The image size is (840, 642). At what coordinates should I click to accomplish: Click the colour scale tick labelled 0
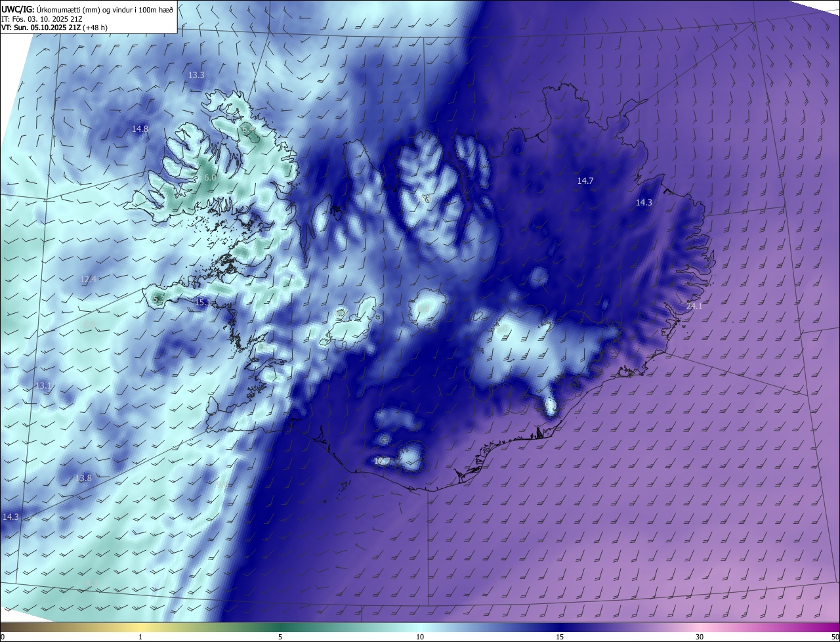pos(2,637)
